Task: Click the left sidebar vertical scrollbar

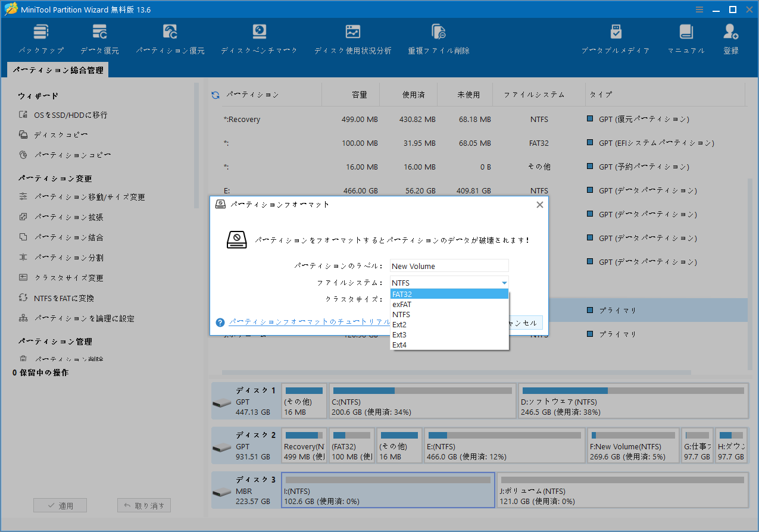Action: [196, 146]
